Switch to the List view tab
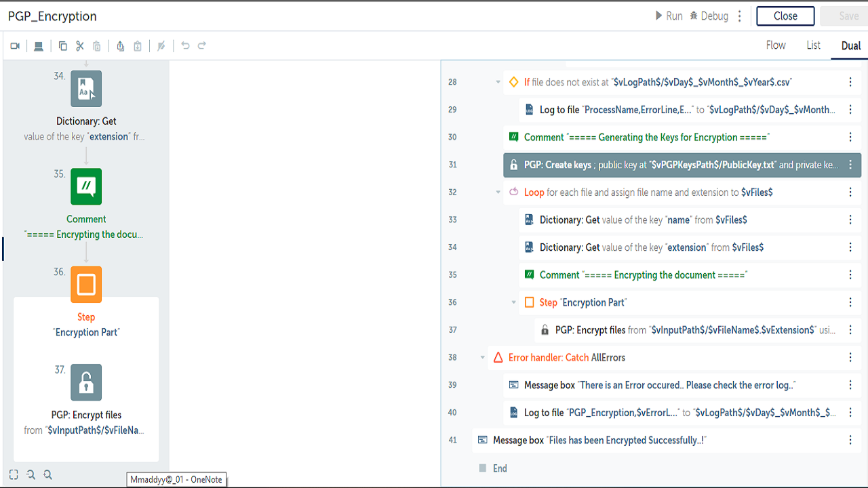Image resolution: width=868 pixels, height=488 pixels. (x=813, y=45)
